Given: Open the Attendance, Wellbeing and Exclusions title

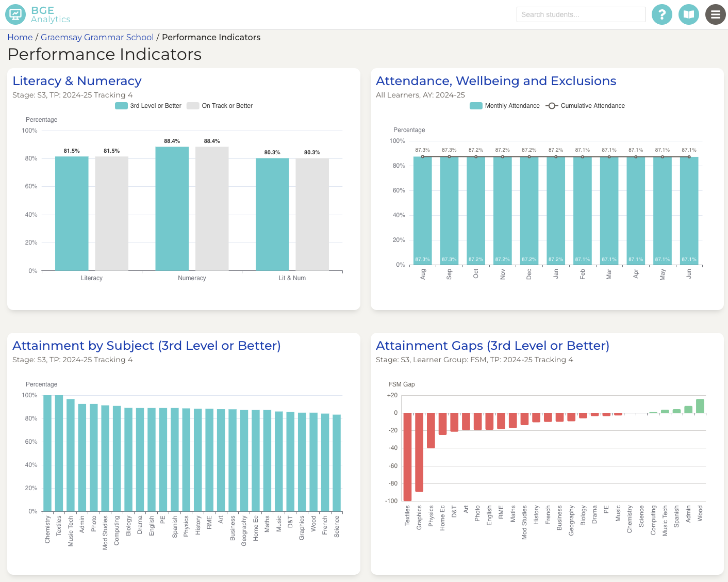Looking at the screenshot, I should click(496, 81).
